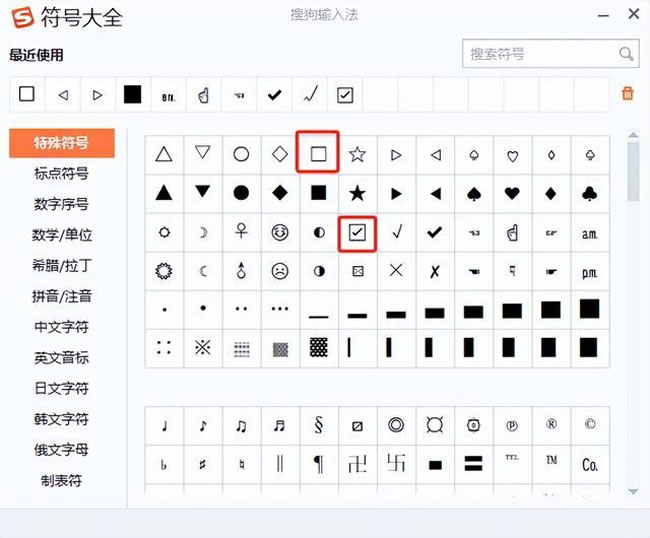Insert the solid black star symbol
Viewport: 650px width, 538px height.
coord(357,193)
